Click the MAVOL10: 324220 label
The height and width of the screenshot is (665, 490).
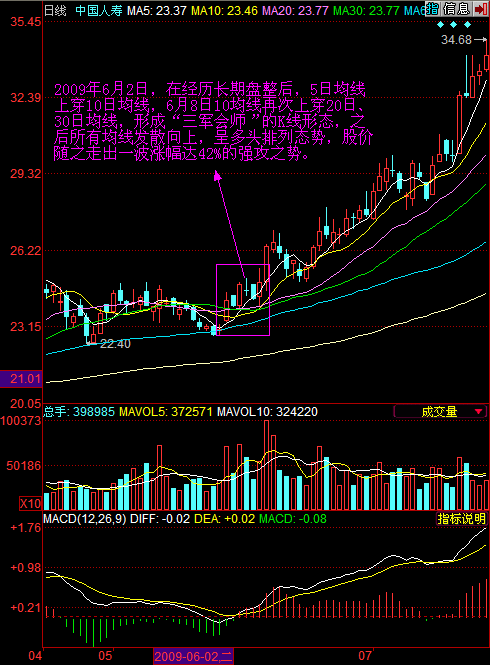(x=267, y=411)
